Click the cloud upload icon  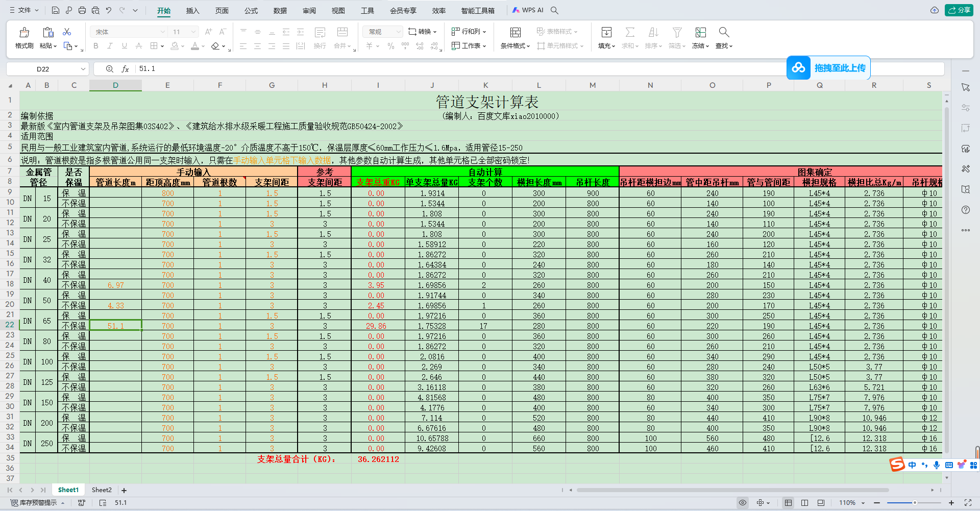[x=935, y=10]
